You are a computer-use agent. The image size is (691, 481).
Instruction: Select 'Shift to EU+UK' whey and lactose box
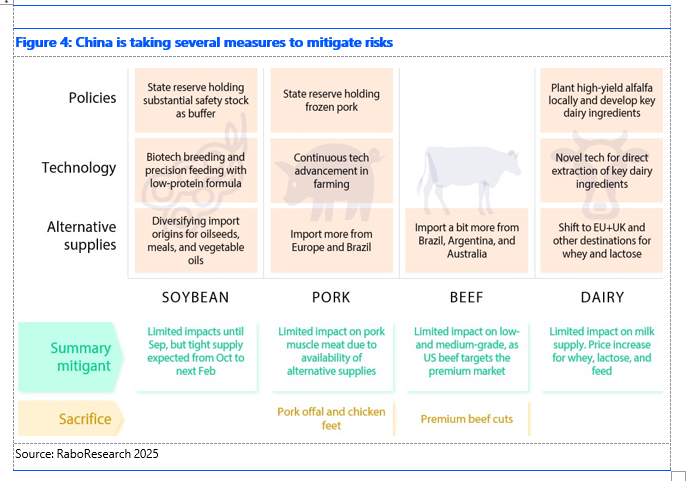[602, 240]
